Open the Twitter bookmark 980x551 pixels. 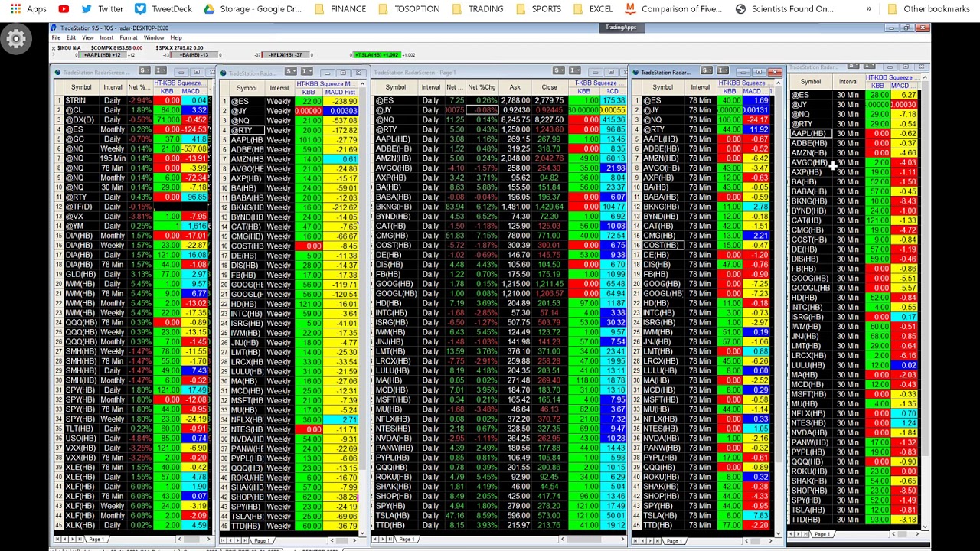pyautogui.click(x=101, y=9)
